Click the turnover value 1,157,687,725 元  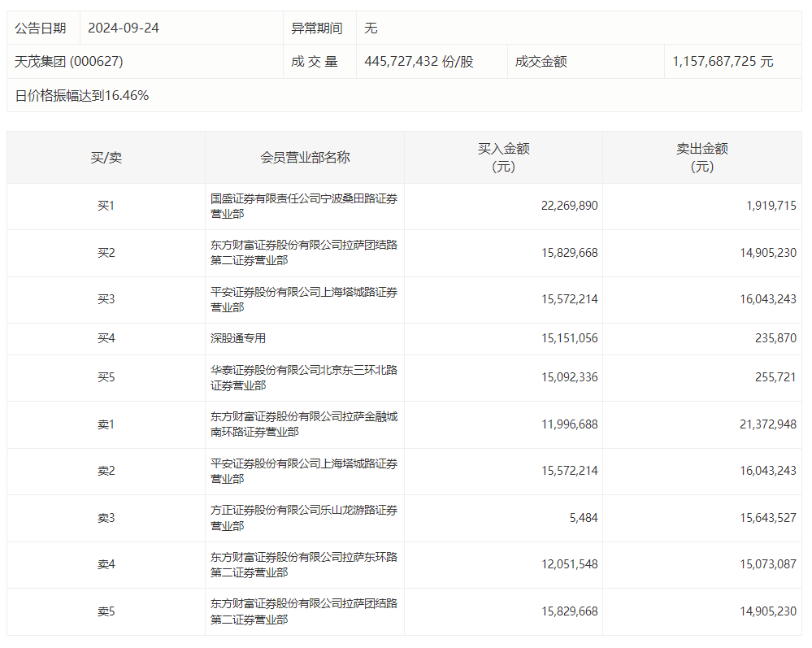[x=723, y=62]
